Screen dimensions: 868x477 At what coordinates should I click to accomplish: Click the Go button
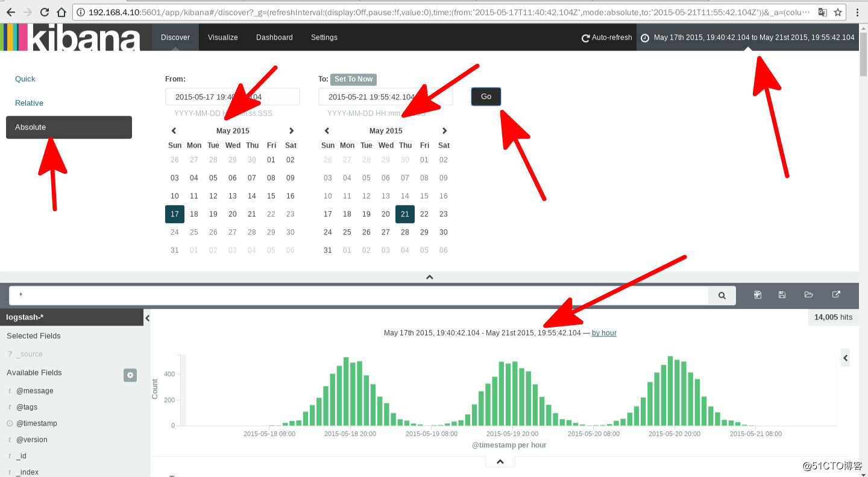[x=486, y=96]
